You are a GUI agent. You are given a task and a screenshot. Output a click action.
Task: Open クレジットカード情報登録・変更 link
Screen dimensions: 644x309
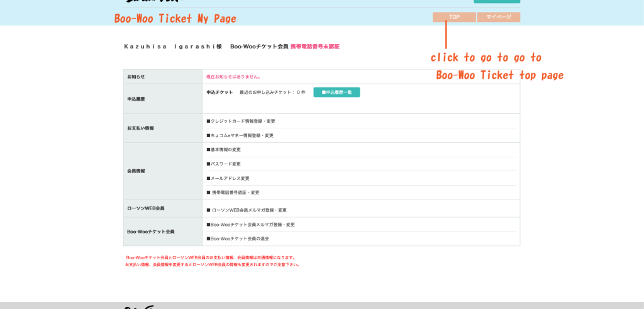[x=242, y=121]
